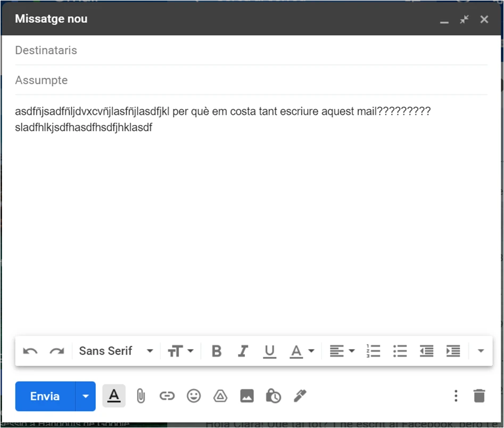504x428 pixels.
Task: Attach a file with the paperclip
Action: coord(141,396)
